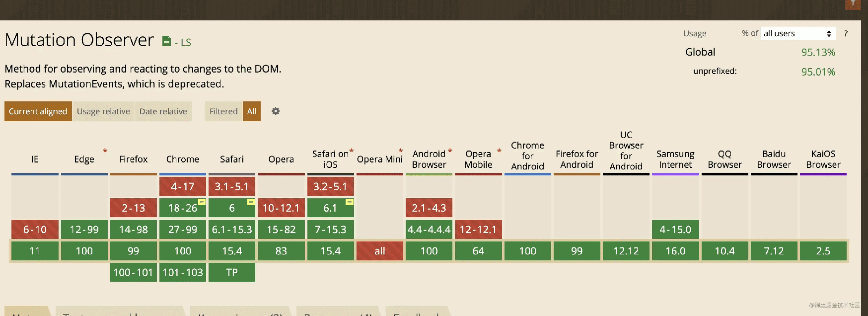
Task: Select the Current aligned tab
Action: pos(38,111)
